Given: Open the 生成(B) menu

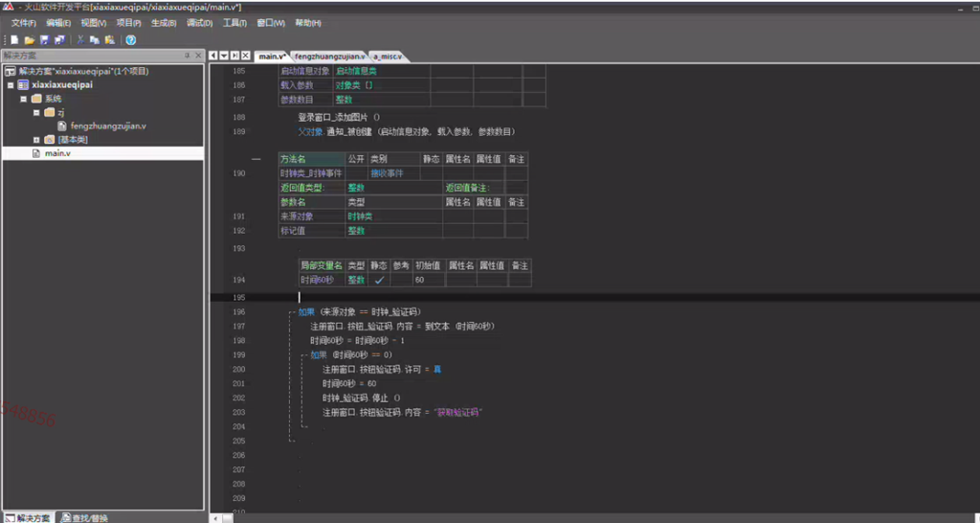Looking at the screenshot, I should [164, 23].
